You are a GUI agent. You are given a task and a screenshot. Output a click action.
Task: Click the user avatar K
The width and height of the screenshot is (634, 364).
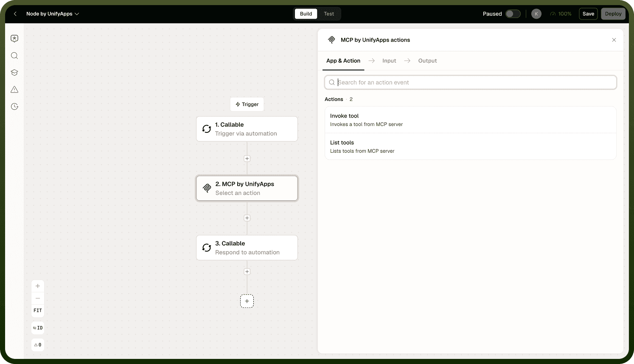(x=536, y=14)
